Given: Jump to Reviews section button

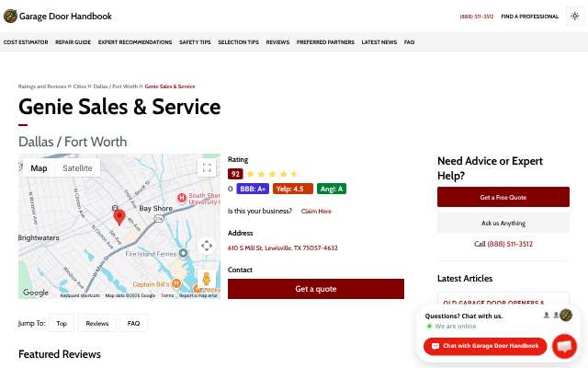Looking at the screenshot, I should [x=97, y=323].
